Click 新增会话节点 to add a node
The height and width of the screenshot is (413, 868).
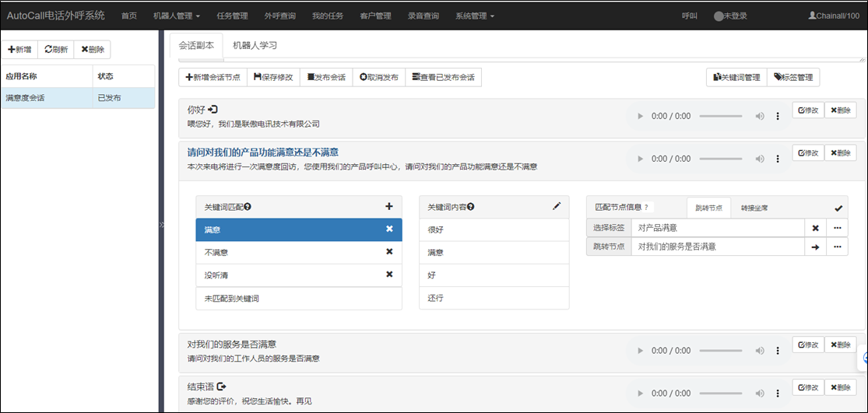click(213, 78)
